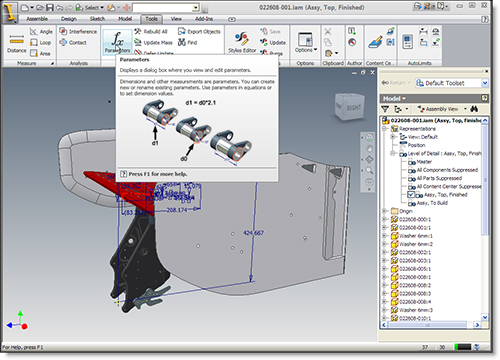Open the Inventor application menu button
Viewport: 500px width, 360px height.
[x=10, y=12]
